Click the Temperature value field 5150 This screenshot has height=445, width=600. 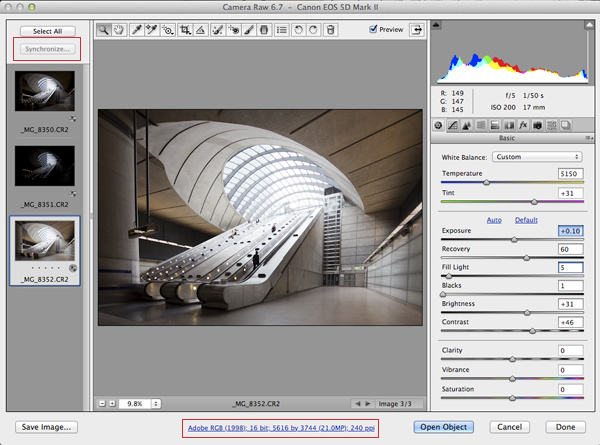tap(571, 174)
